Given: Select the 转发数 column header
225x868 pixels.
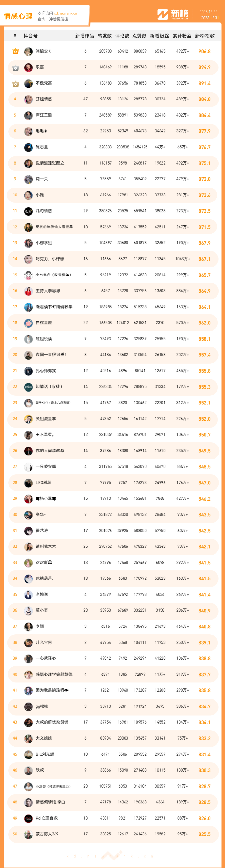Looking at the screenshot, I should point(105,36).
